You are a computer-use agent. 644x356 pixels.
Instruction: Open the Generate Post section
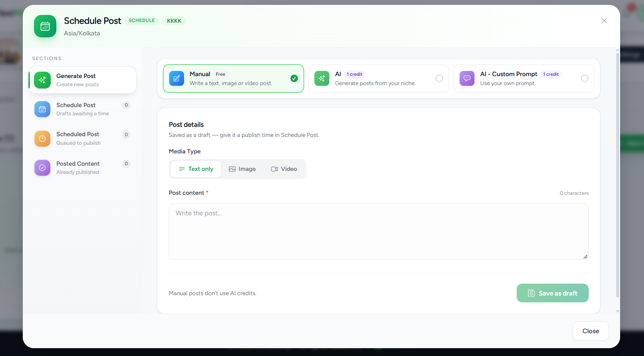pos(83,80)
